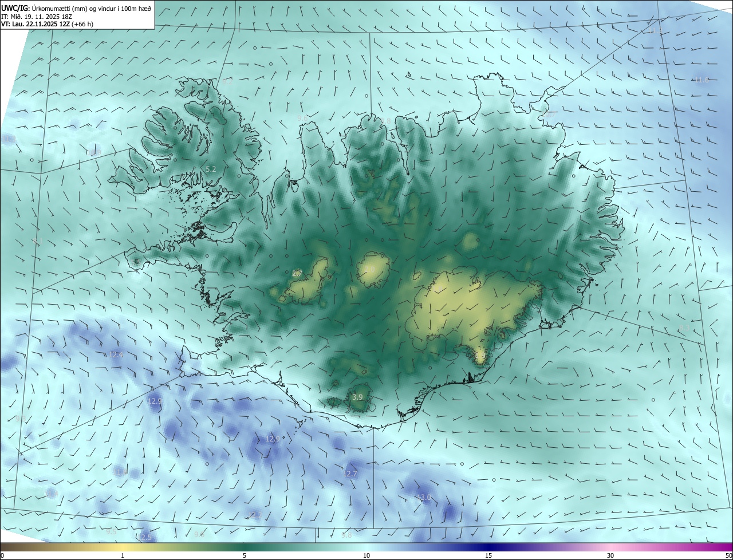The image size is (733, 560).
Task: Click the 3.9 value on the southern glacier
Action: pyautogui.click(x=357, y=397)
